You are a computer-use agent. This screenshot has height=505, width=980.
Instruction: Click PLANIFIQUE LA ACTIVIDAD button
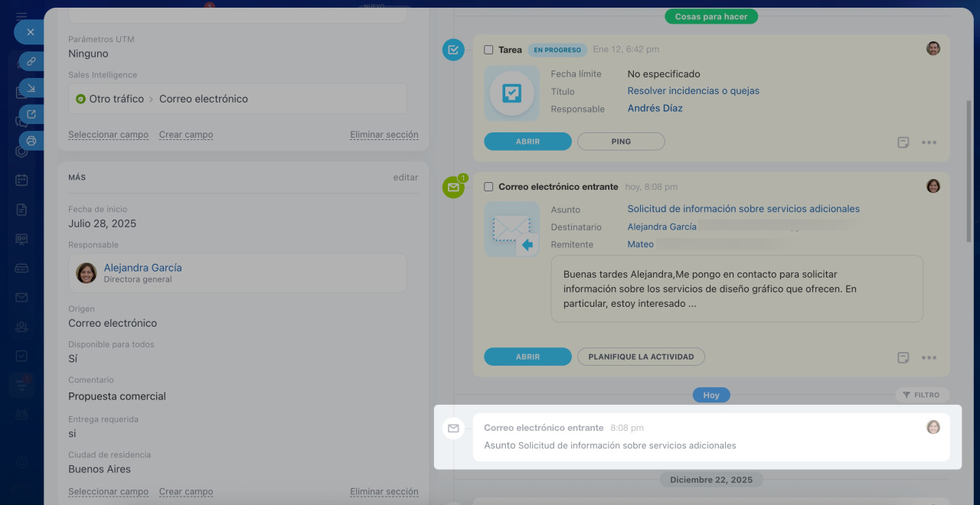[641, 357]
